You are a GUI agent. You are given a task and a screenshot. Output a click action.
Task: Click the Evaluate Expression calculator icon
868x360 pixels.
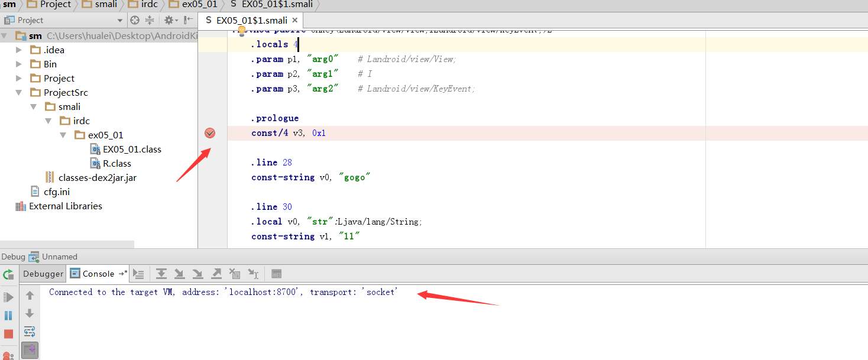pyautogui.click(x=276, y=274)
